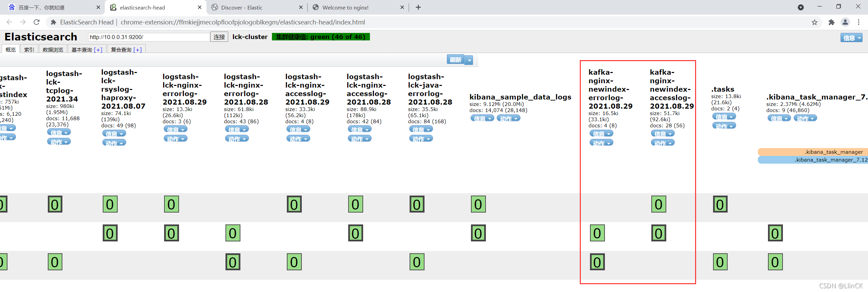Click the tab search down-arrow icon
This screenshot has height=292, width=868.
(x=801, y=7)
